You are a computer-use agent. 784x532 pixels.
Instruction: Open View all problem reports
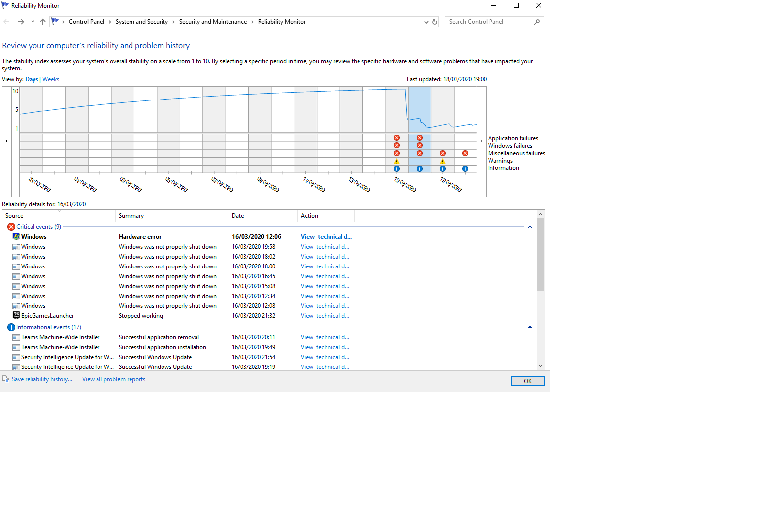pyautogui.click(x=114, y=379)
